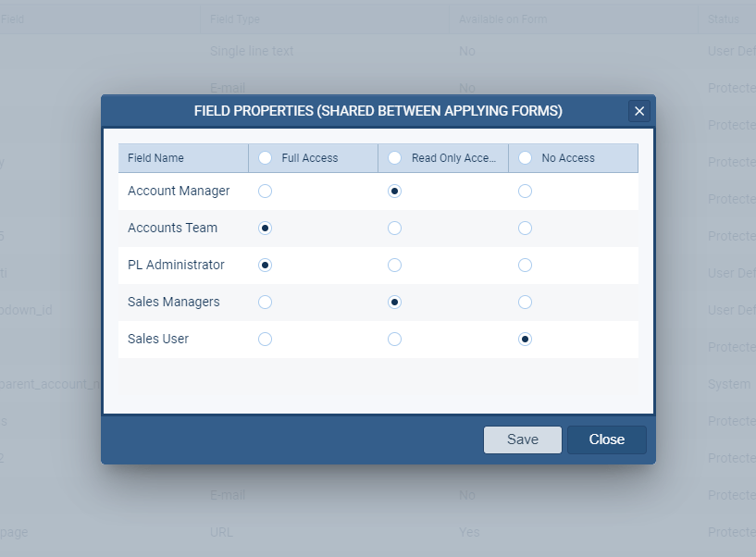Set Accounts Team to No Access
Screen dimensions: 756x557
click(526, 228)
